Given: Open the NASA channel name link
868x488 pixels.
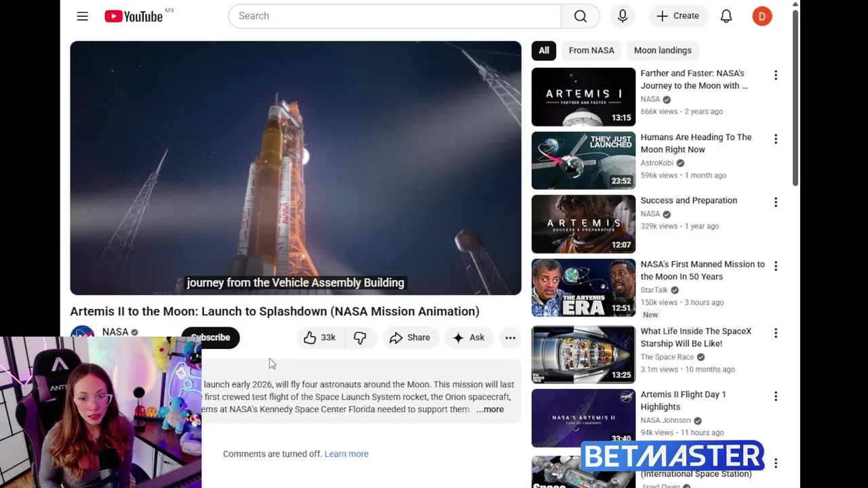Looking at the screenshot, I should [x=115, y=332].
